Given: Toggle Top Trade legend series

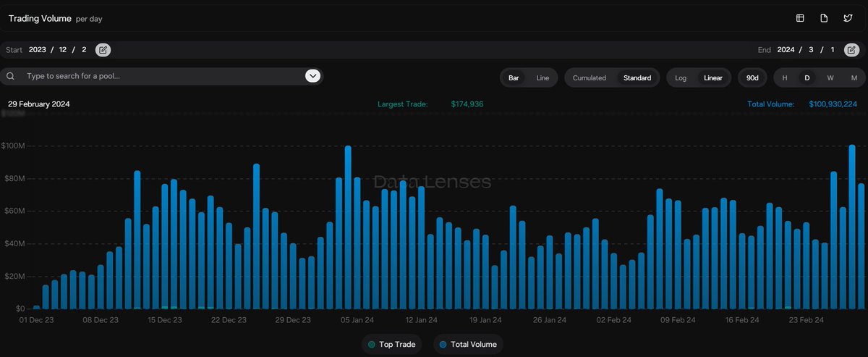Looking at the screenshot, I should pyautogui.click(x=391, y=344).
